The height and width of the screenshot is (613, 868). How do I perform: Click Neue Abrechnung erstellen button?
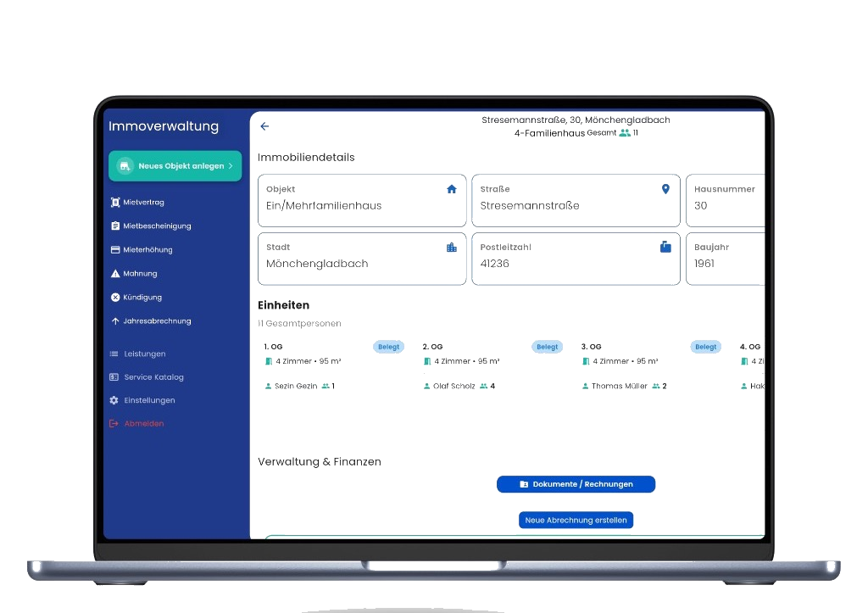pyautogui.click(x=576, y=520)
